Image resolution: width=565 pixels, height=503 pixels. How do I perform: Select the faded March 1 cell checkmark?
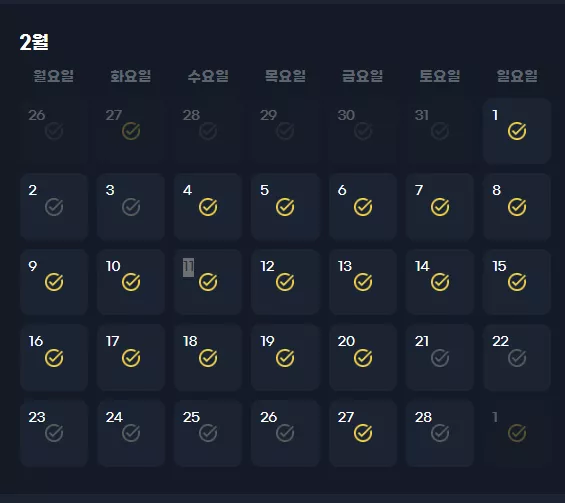(517, 433)
